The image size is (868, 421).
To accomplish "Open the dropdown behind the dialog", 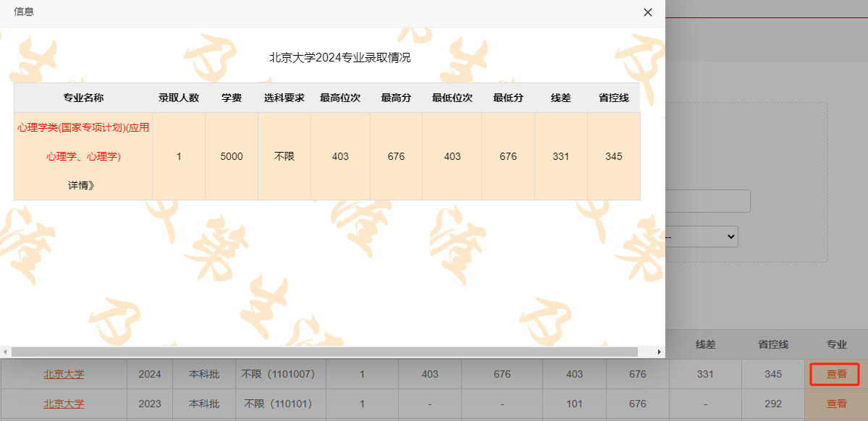I will click(x=701, y=237).
